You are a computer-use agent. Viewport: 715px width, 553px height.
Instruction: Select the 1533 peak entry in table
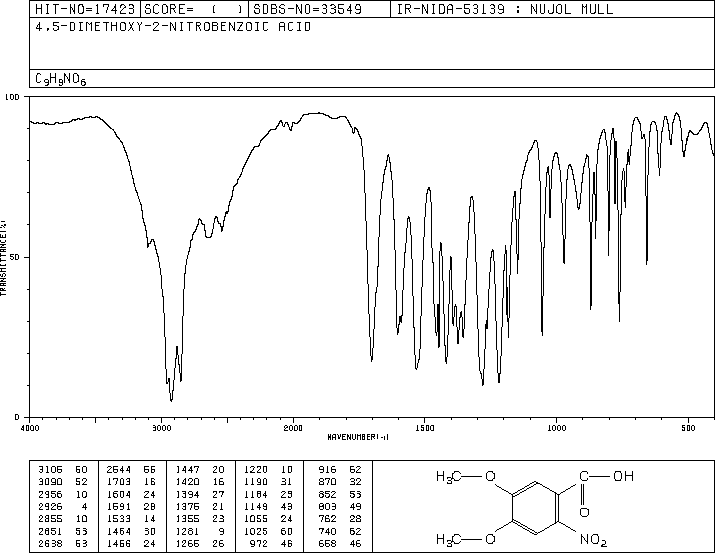point(131,519)
